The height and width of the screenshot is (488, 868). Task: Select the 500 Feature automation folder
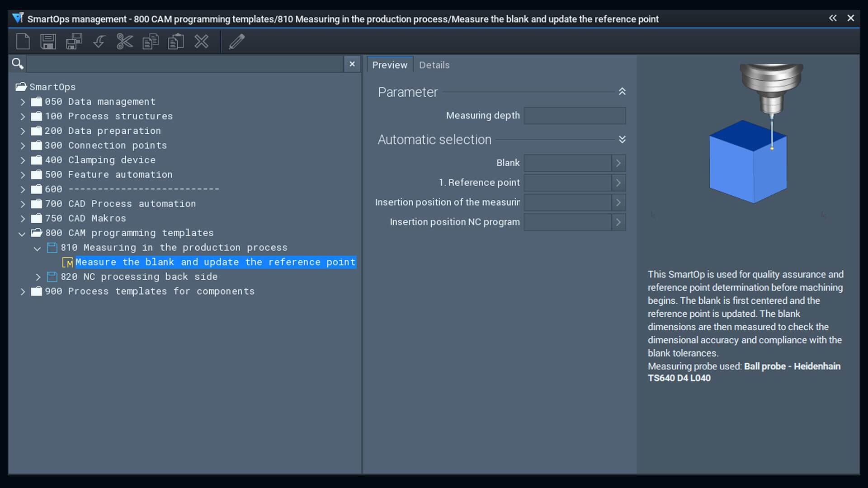tap(108, 175)
